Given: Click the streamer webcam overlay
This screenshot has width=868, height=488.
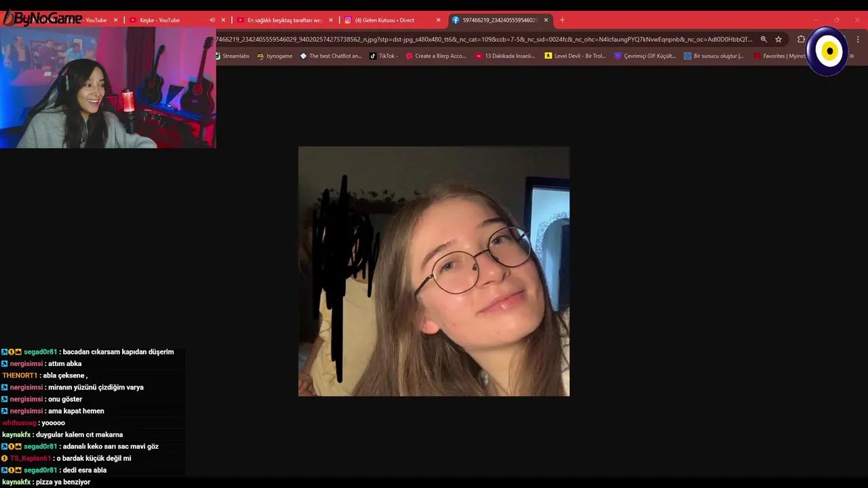Looking at the screenshot, I should 108,87.
